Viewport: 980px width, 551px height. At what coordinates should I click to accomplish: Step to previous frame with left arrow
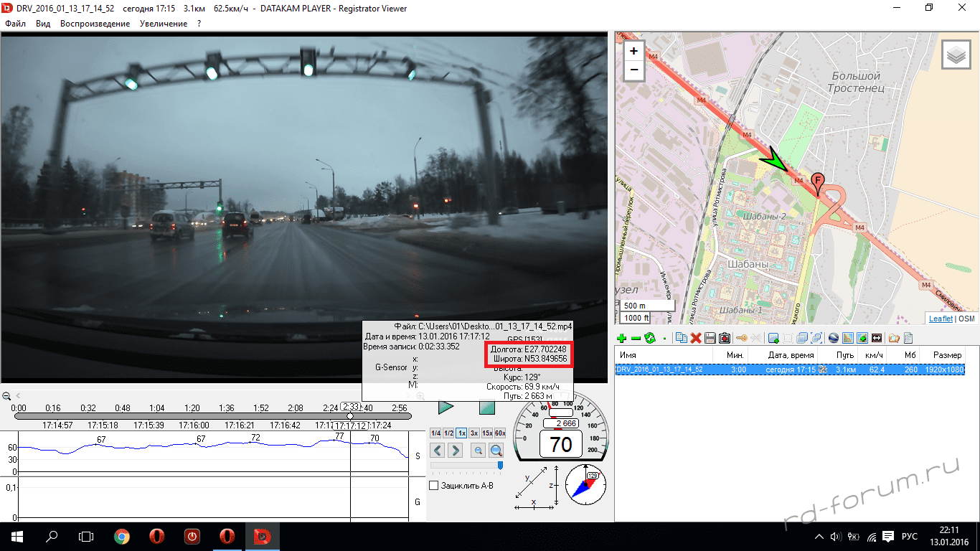pos(438,451)
